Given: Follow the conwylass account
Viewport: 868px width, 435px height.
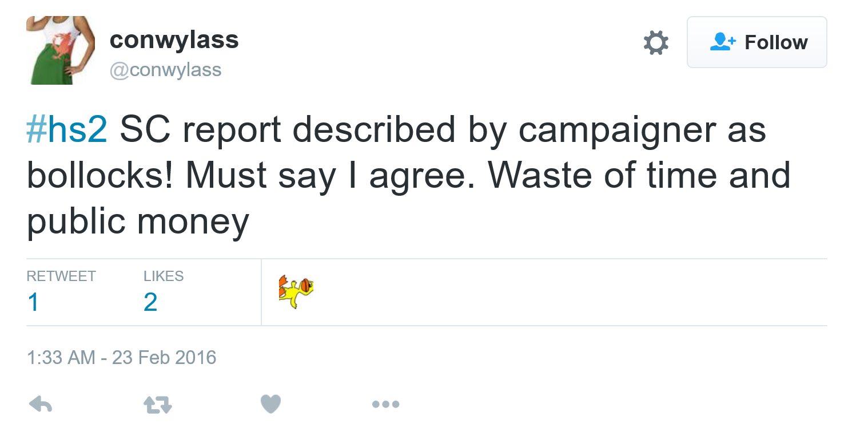Looking at the screenshot, I should pos(756,42).
